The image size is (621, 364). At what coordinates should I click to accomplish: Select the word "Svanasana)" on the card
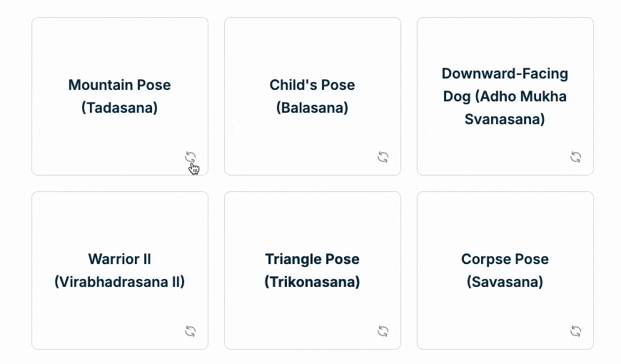point(505,119)
